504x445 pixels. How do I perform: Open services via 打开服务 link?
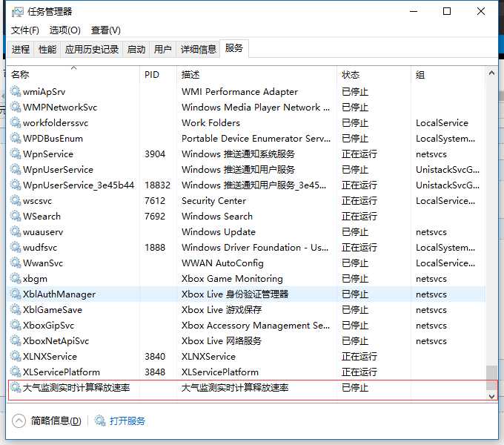click(127, 421)
